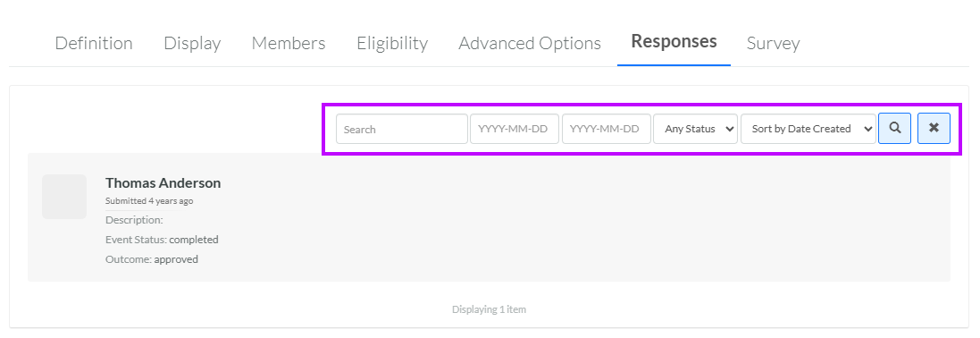Open the Survey tab
980x338 pixels.
pyautogui.click(x=773, y=43)
